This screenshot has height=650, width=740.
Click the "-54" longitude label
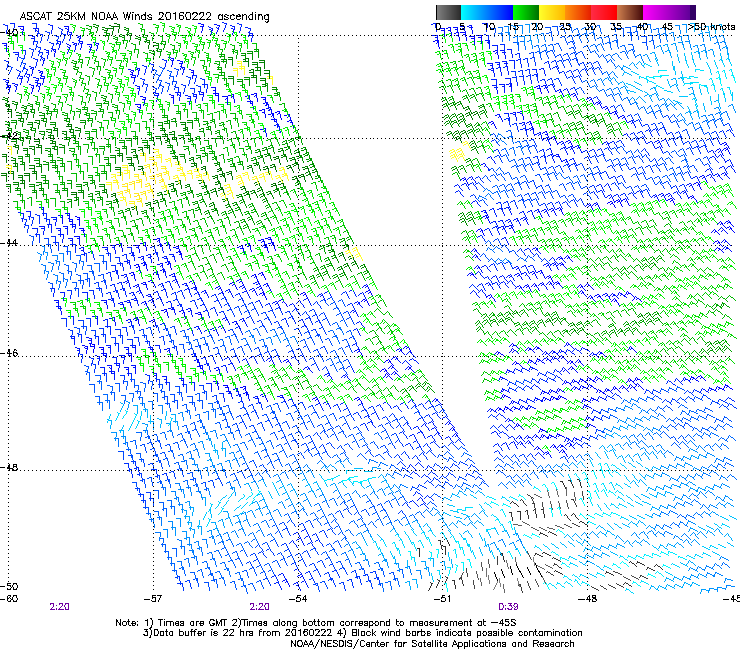click(298, 599)
